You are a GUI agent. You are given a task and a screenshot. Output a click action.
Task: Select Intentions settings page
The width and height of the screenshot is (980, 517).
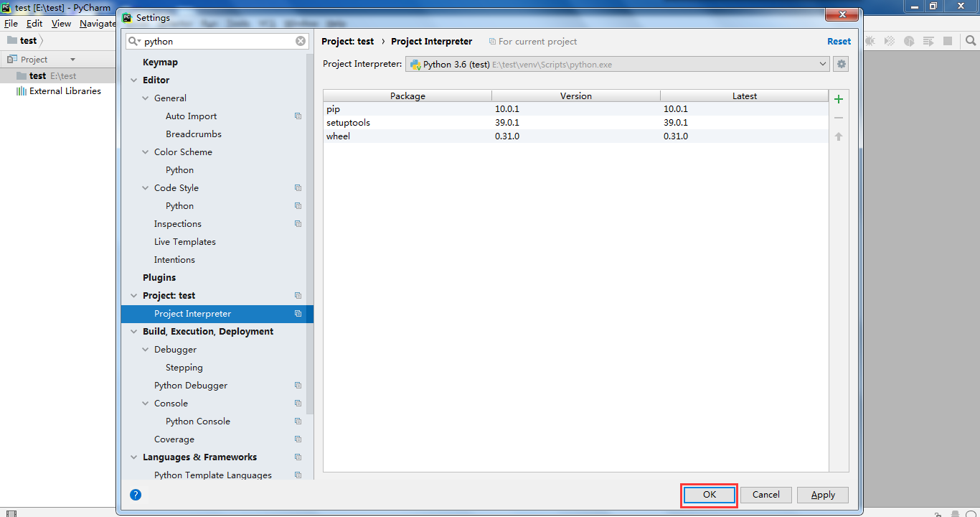pos(174,260)
